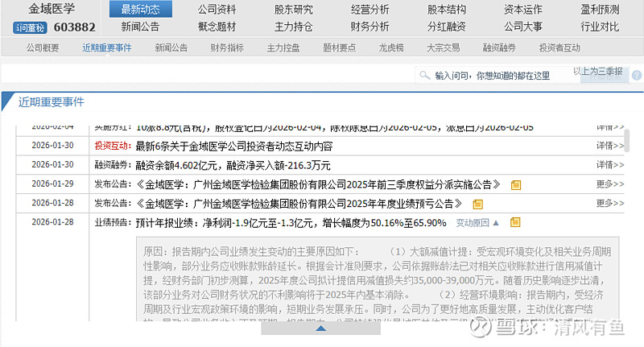Open the 经营分析 section
Screen dimensions: 644x347
369,9
